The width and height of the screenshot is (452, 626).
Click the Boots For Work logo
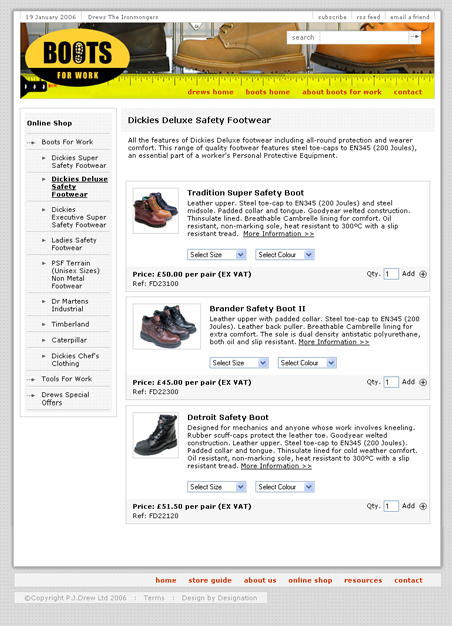click(x=77, y=58)
